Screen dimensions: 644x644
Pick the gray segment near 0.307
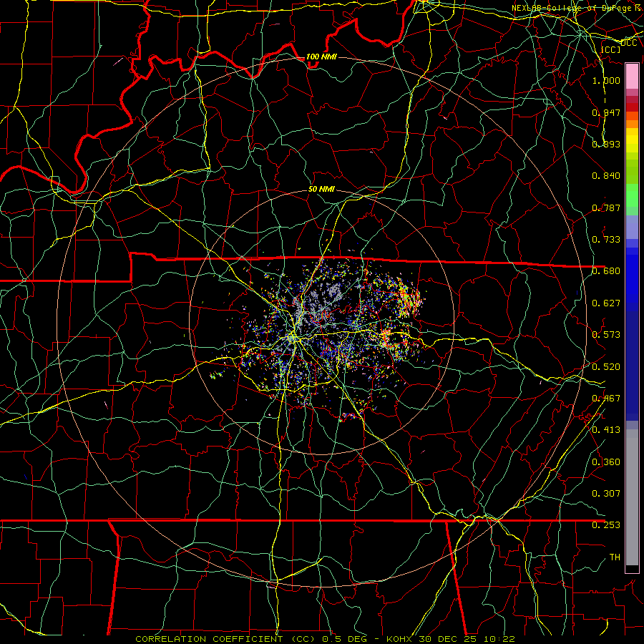632,499
